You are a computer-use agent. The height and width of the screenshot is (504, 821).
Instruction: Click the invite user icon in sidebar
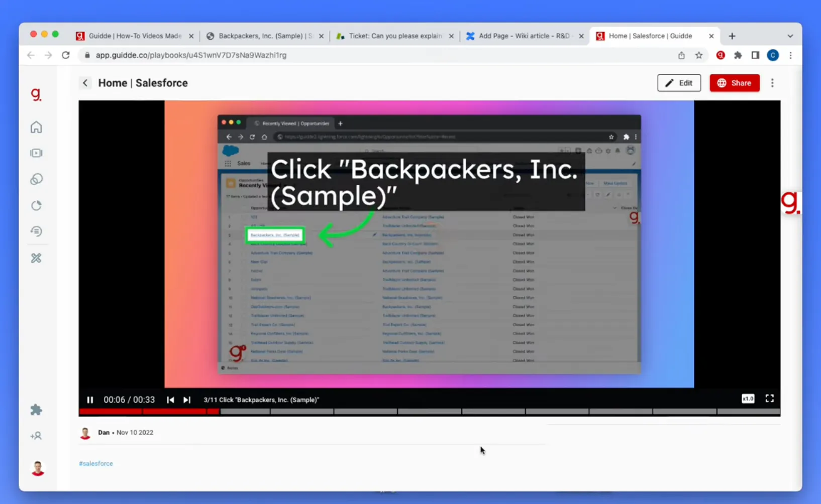point(36,436)
